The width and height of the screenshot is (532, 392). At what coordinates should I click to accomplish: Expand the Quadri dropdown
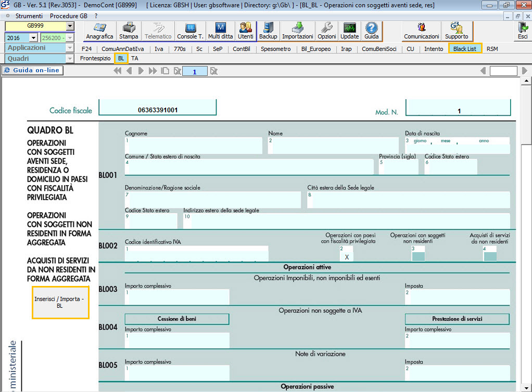(x=70, y=59)
